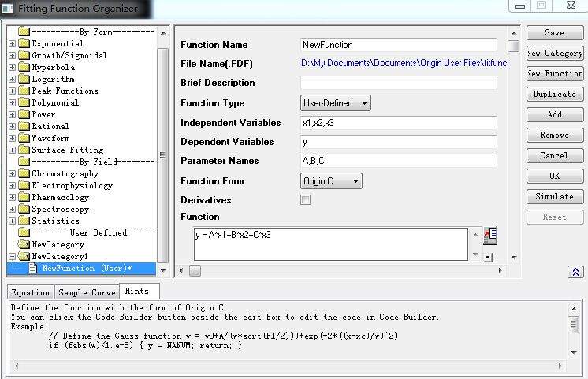The image size is (588, 379).
Task: Select the Electrophysiology category label
Action: pyautogui.click(x=72, y=186)
